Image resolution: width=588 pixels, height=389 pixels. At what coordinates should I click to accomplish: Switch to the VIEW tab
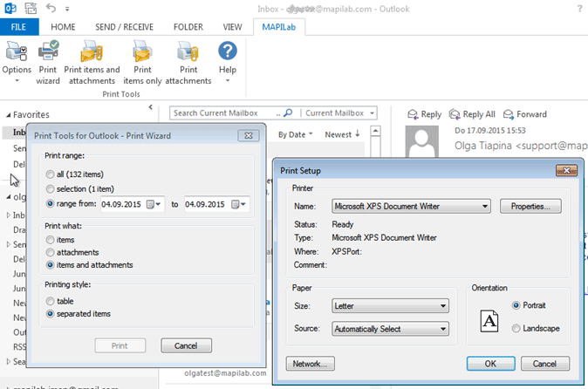[233, 27]
